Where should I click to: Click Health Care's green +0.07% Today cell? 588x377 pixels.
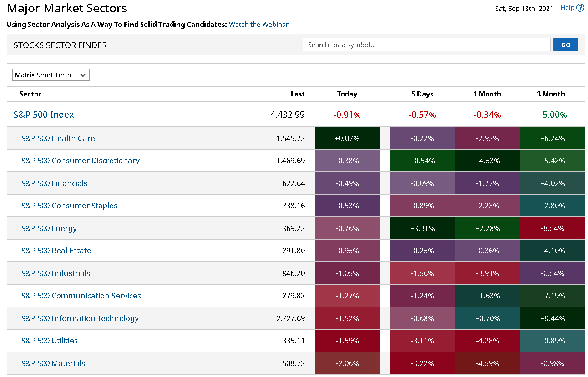click(x=347, y=138)
